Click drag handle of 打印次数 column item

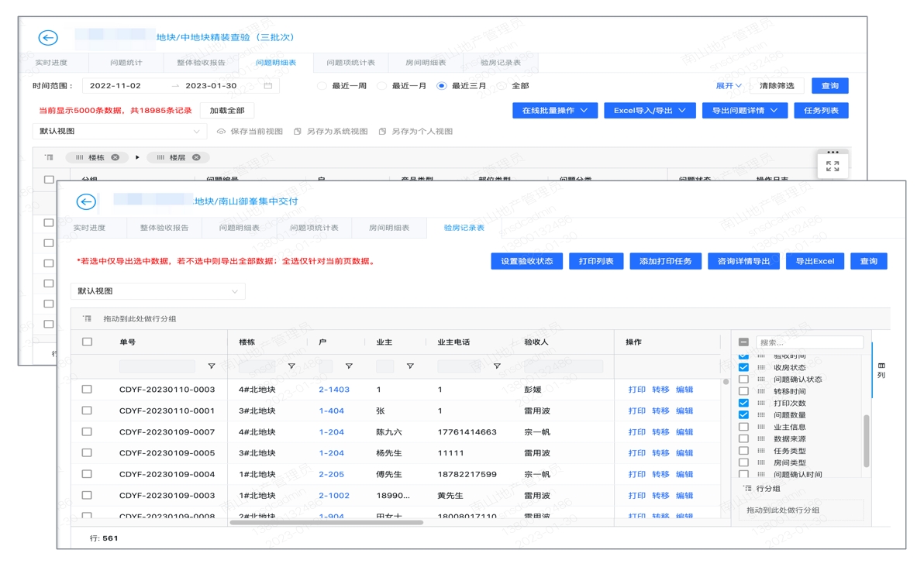pos(760,404)
